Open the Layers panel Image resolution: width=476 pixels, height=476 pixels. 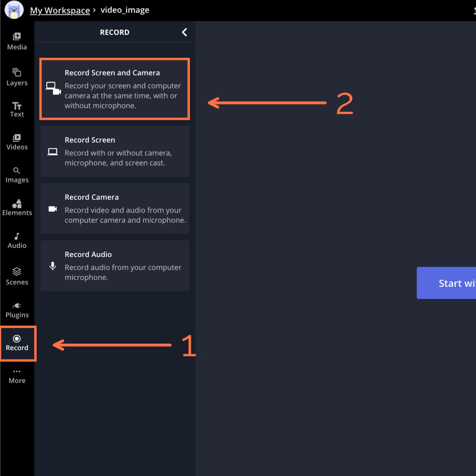click(x=17, y=77)
